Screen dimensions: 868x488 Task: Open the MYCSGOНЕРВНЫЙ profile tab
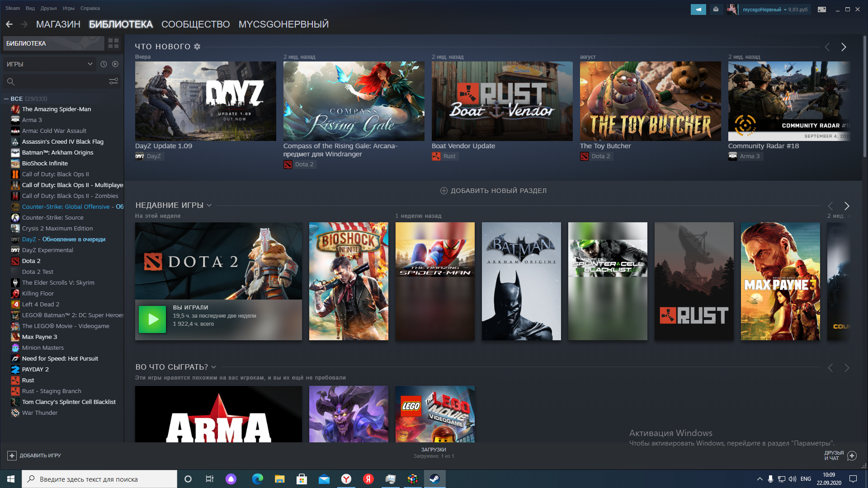click(283, 24)
